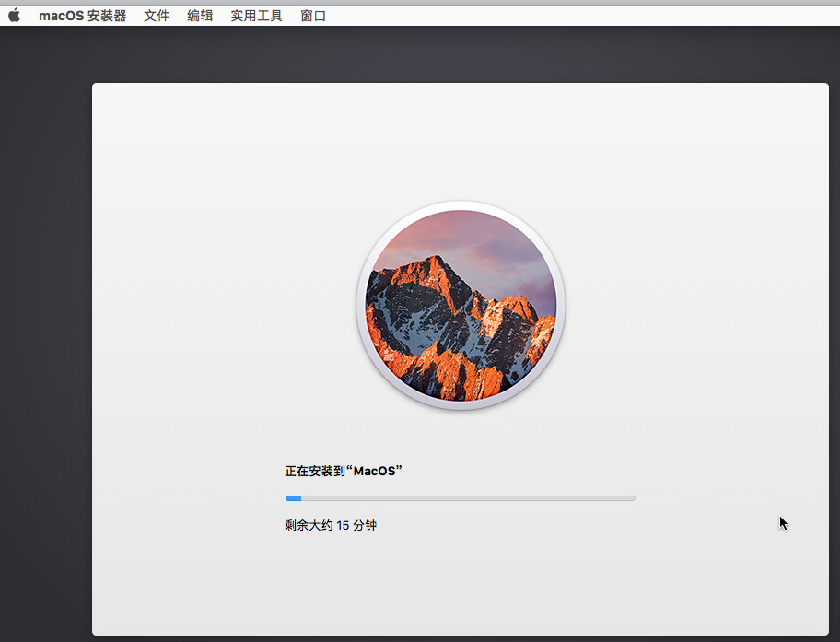The height and width of the screenshot is (642, 840).
Task: Open the 实用工具 menu
Action: pyautogui.click(x=257, y=16)
